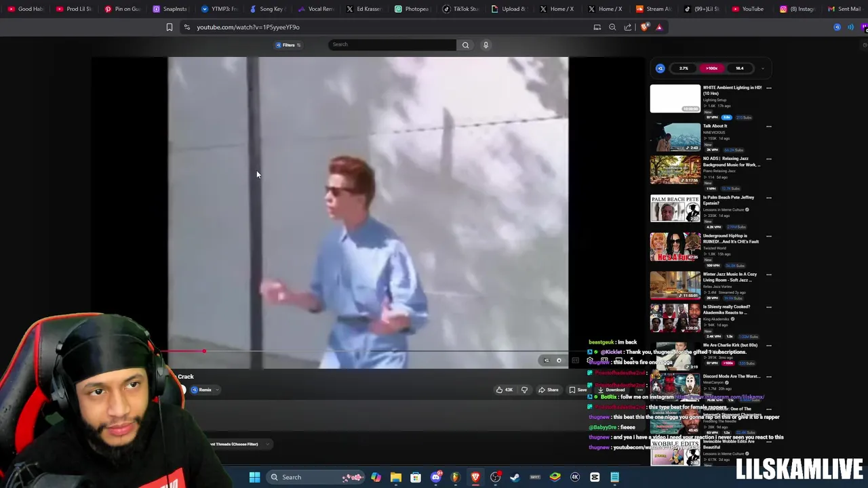
Task: Click the Save button below the video
Action: tap(578, 390)
